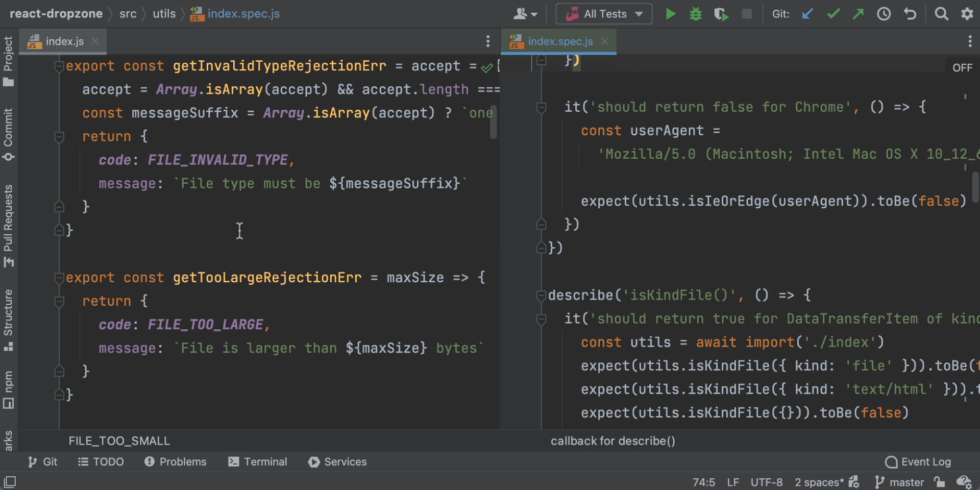Push commits with the Git green arrow icon

[x=858, y=14]
